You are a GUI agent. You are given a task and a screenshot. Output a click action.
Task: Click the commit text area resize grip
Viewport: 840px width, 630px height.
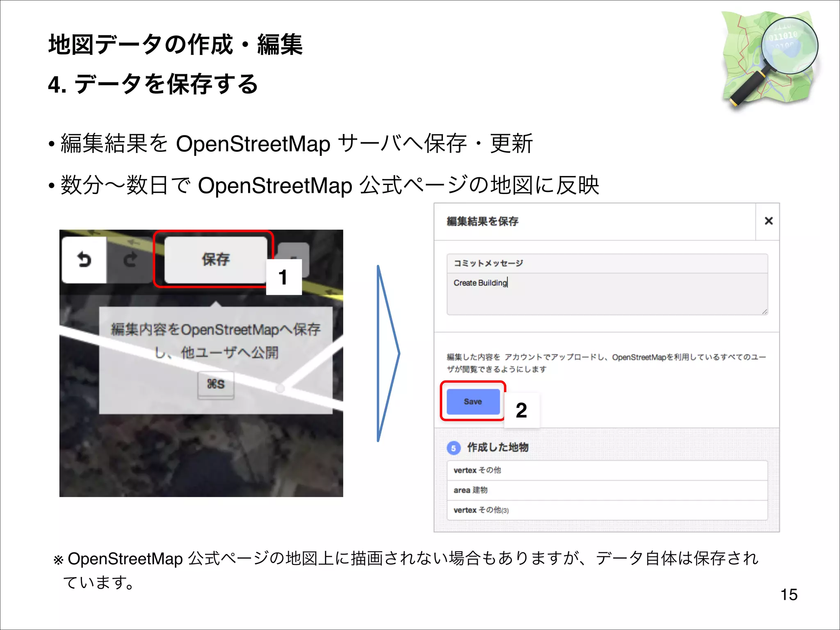tap(764, 312)
